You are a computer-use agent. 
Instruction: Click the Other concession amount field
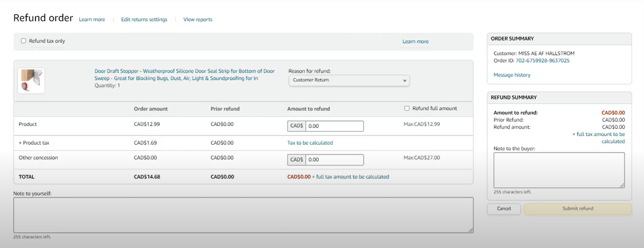pyautogui.click(x=334, y=160)
